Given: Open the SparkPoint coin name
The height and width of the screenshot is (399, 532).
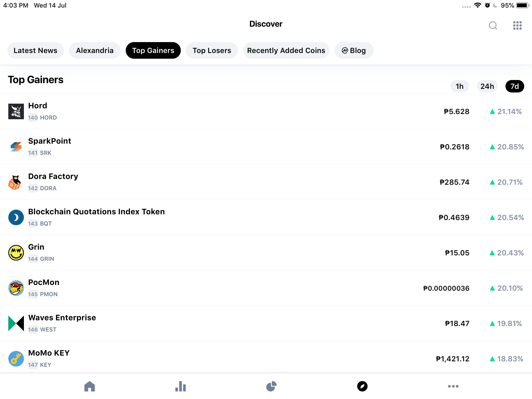Looking at the screenshot, I should 50,141.
